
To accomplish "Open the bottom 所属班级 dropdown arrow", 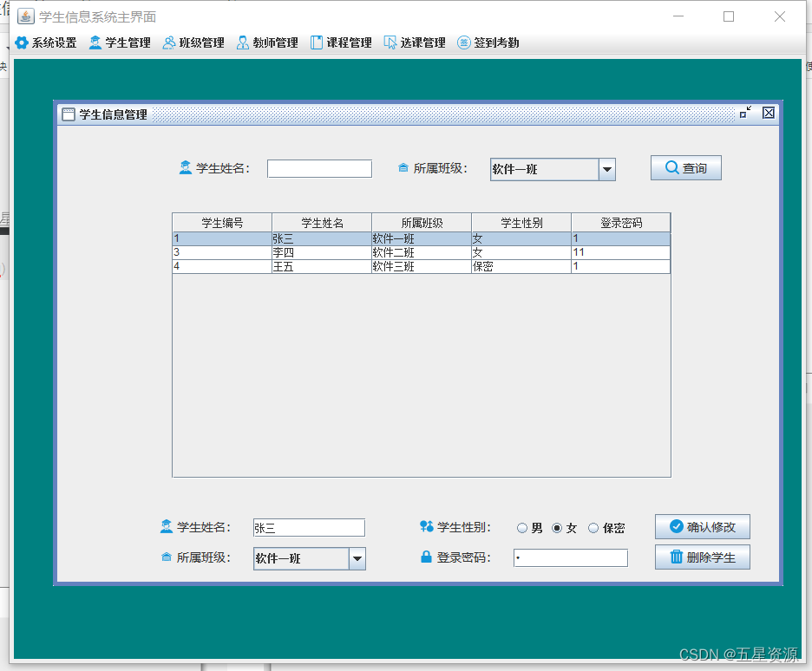I will click(x=357, y=559).
